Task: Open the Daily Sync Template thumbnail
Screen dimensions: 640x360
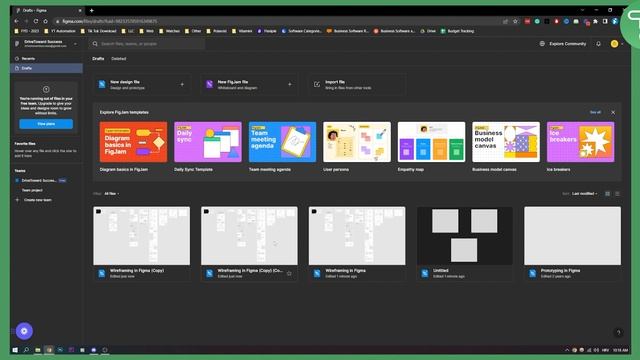Action: [x=208, y=142]
